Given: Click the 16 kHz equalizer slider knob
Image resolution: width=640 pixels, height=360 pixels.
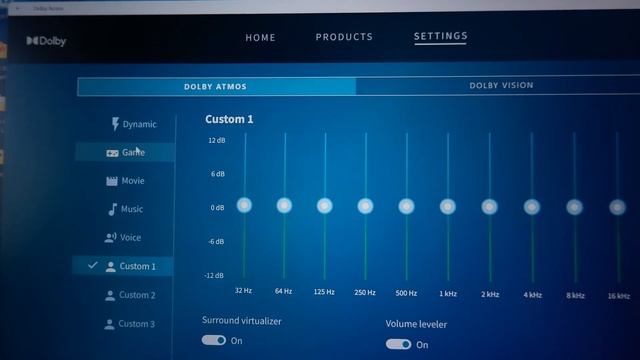Looking at the screenshot, I should [618, 207].
